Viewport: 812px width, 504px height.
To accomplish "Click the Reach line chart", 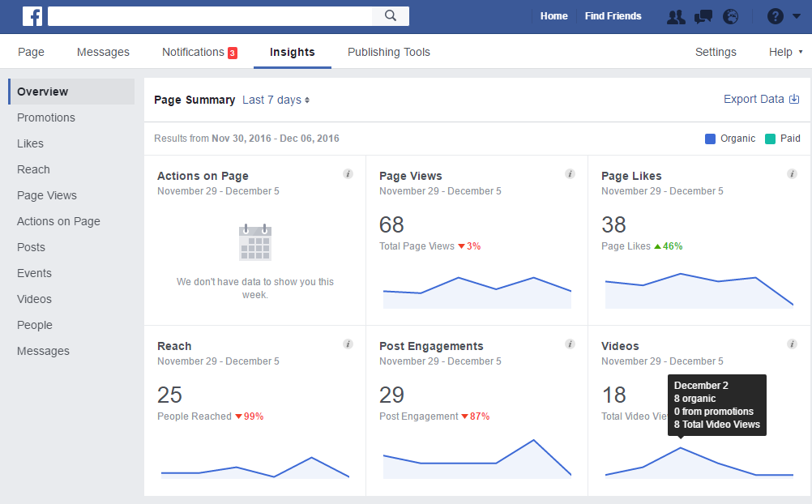I will click(254, 468).
